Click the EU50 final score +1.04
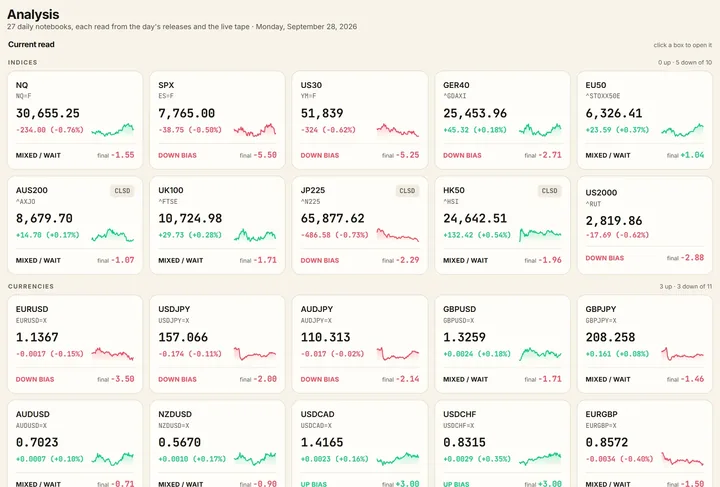 click(692, 155)
